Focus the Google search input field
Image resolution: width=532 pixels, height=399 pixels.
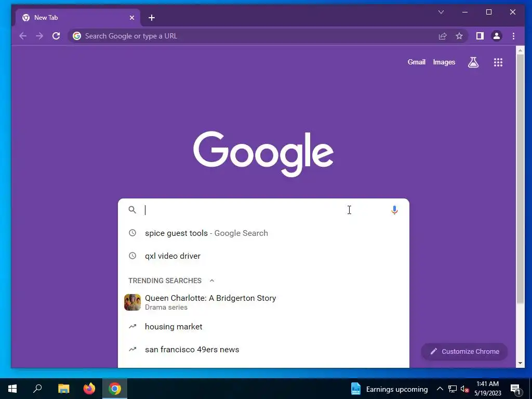click(x=264, y=210)
